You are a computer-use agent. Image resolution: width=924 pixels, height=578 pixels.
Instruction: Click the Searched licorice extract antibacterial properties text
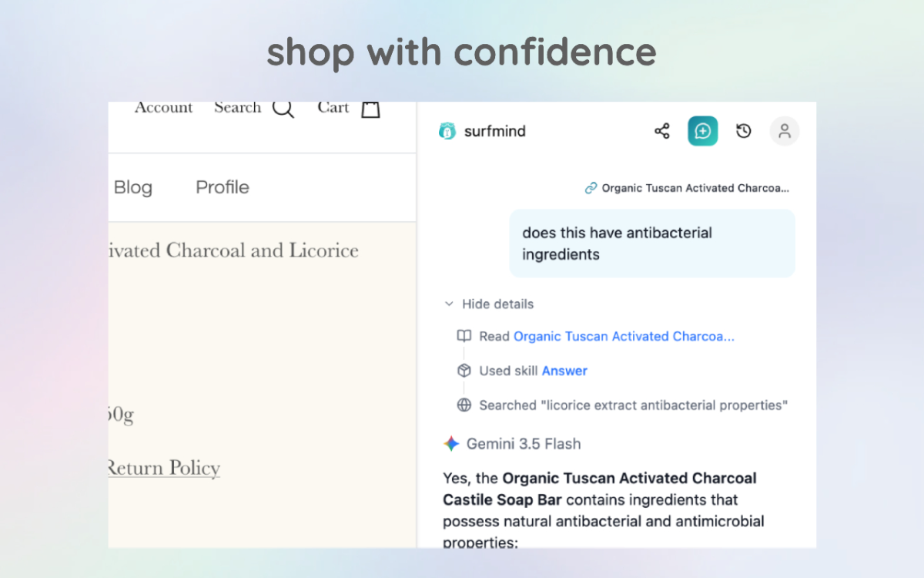click(x=634, y=405)
